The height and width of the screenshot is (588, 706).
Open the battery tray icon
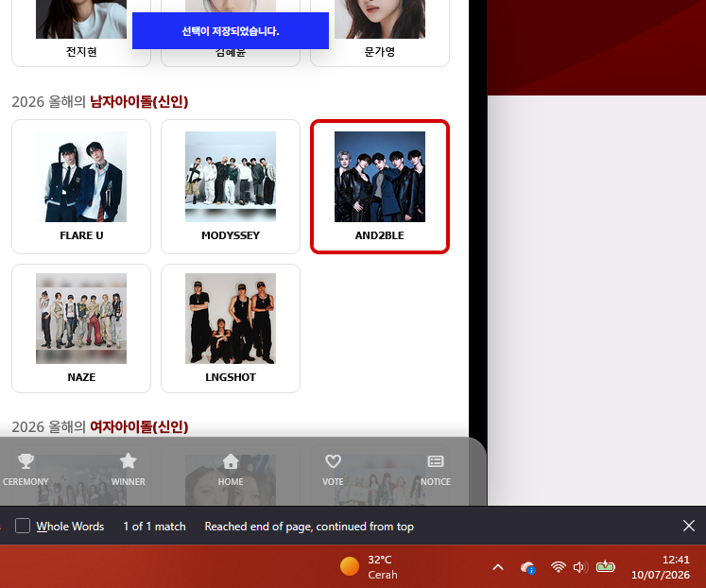[606, 566]
